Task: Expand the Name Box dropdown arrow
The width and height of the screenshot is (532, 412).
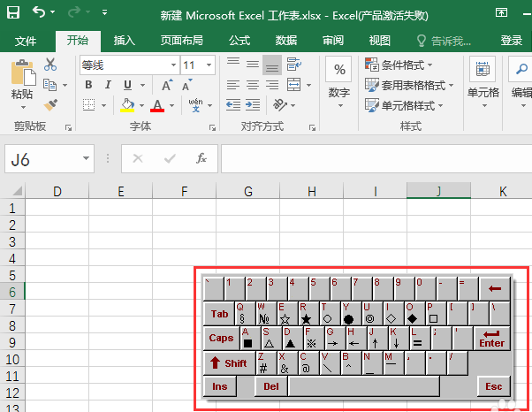Action: pyautogui.click(x=87, y=158)
